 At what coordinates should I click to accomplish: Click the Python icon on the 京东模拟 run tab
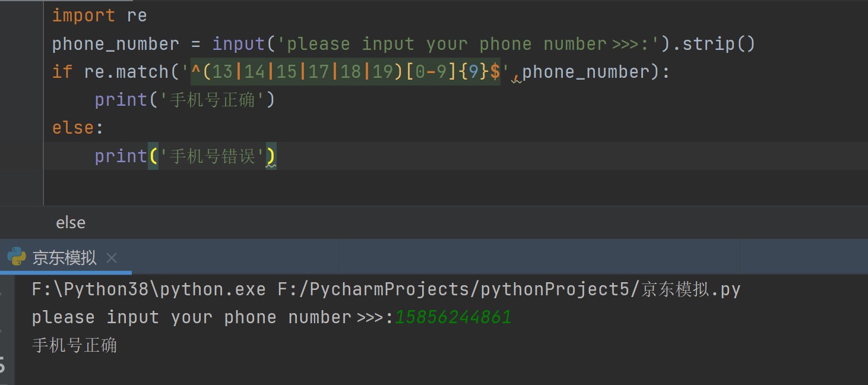17,257
